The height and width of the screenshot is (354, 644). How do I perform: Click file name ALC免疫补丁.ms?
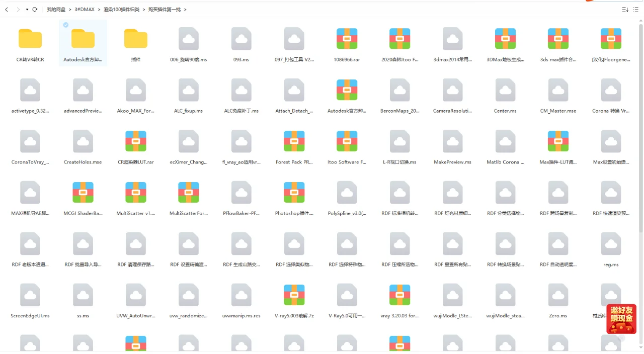click(242, 111)
